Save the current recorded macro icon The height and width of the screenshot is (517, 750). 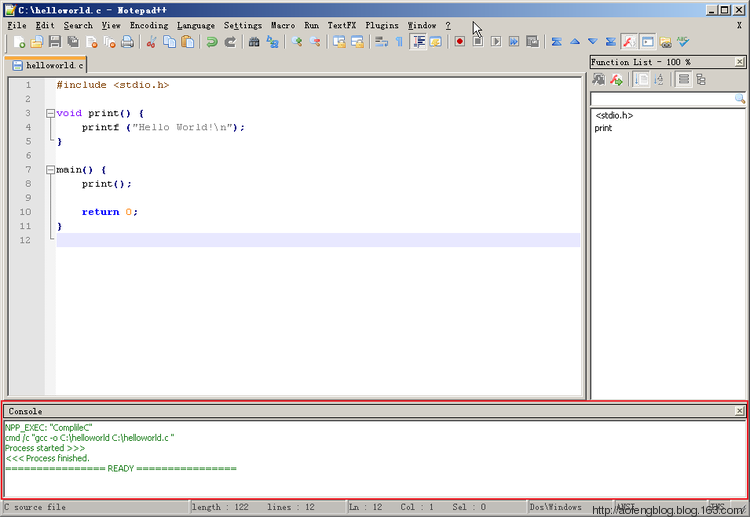click(532, 42)
